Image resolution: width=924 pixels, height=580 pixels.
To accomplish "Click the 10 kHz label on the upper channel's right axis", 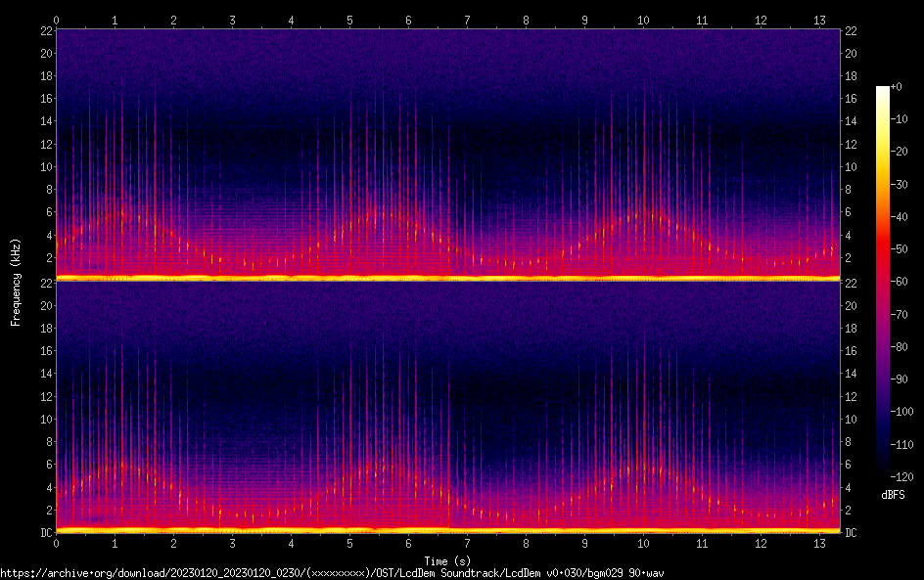I will pyautogui.click(x=851, y=166).
